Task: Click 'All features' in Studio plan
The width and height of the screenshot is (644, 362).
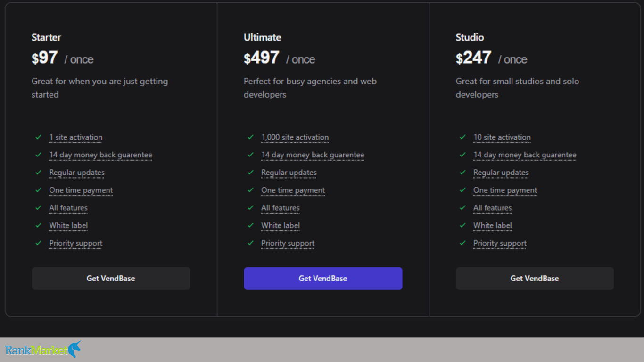Action: (x=493, y=208)
